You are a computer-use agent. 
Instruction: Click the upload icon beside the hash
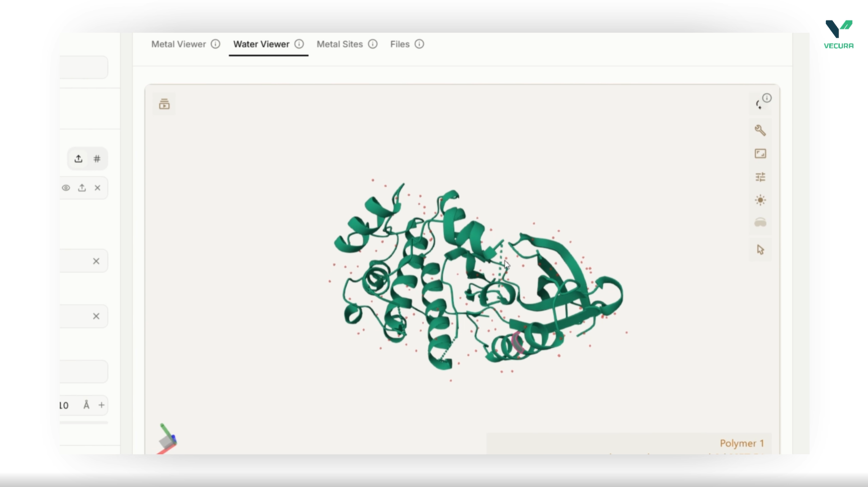[x=78, y=159]
